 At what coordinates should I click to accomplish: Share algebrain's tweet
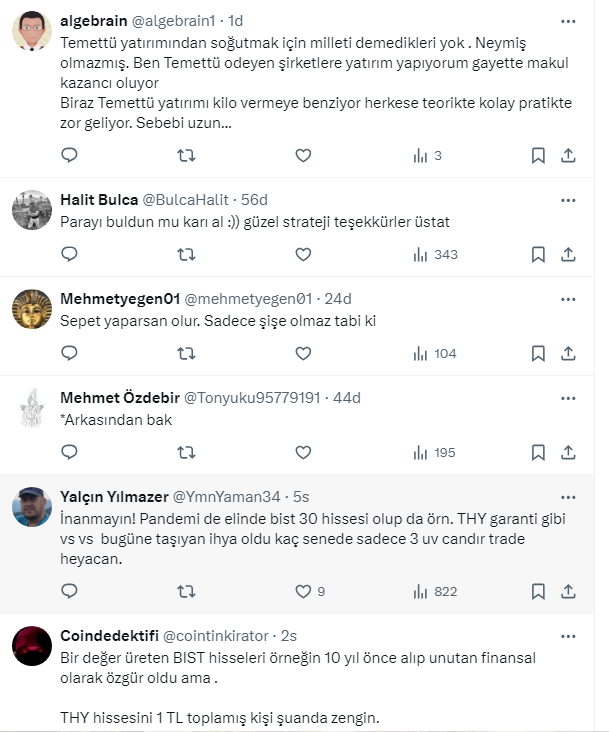pos(568,155)
